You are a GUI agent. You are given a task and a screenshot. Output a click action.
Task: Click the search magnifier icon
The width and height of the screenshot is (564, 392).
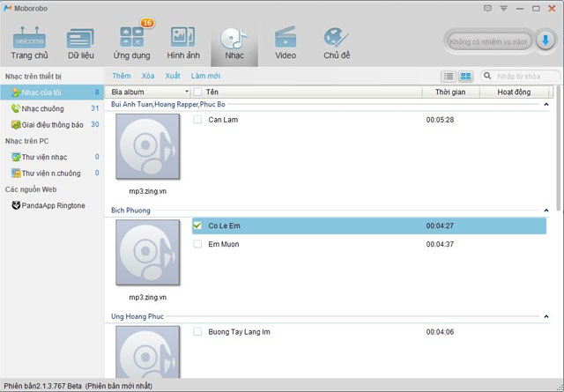[487, 76]
